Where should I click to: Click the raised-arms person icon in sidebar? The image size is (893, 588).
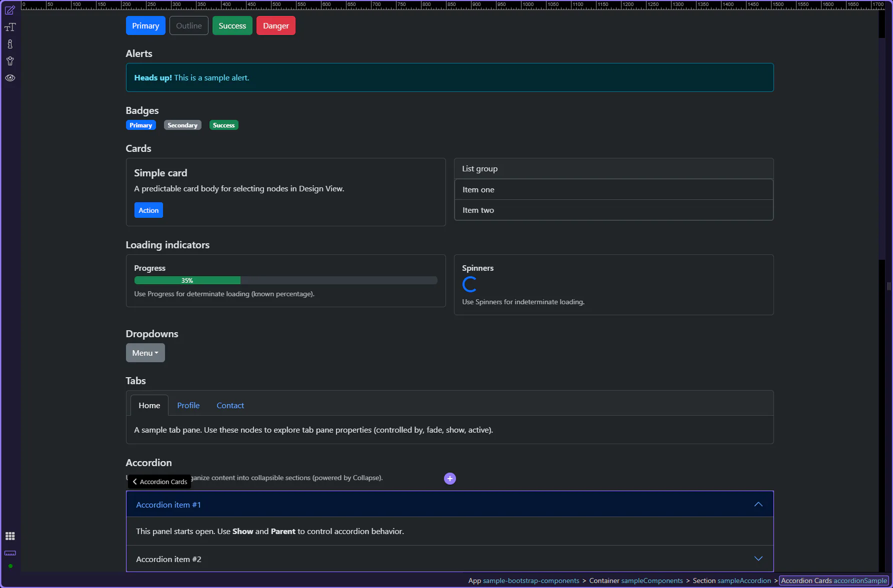coord(10,61)
